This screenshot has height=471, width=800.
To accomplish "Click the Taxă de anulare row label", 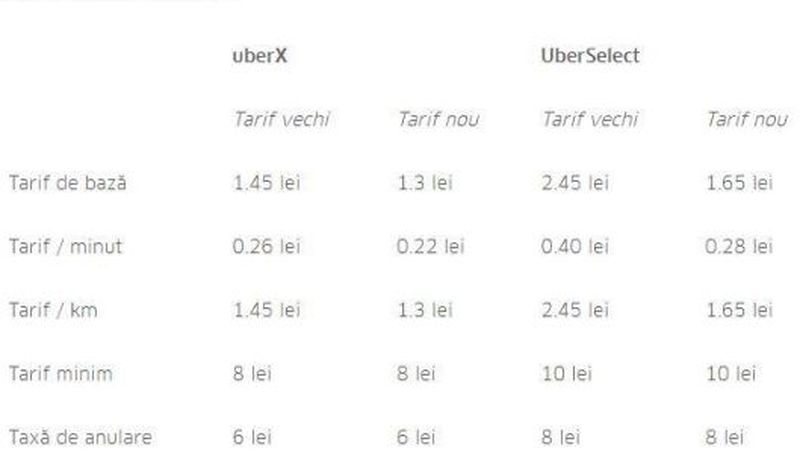I will coord(81,437).
